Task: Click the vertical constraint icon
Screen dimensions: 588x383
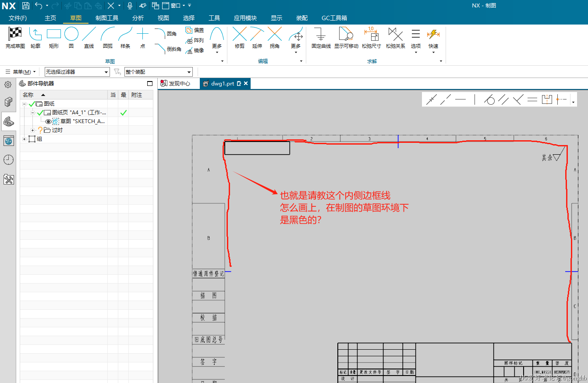Action: [x=475, y=99]
